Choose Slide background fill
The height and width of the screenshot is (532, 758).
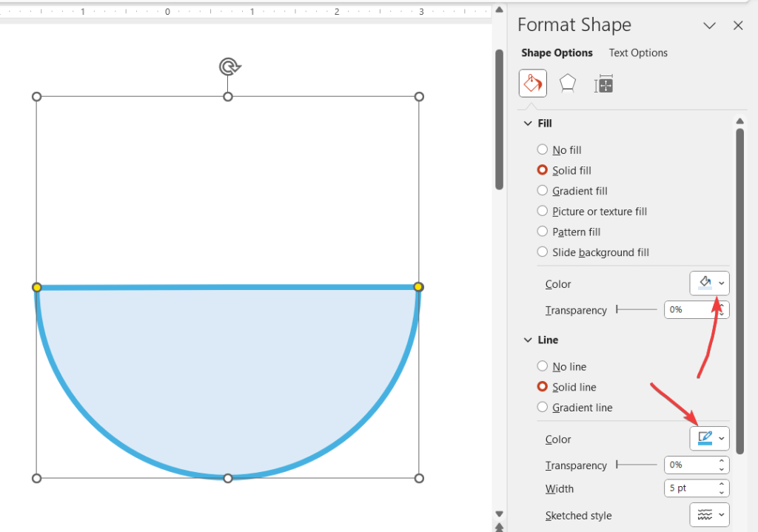(x=542, y=252)
